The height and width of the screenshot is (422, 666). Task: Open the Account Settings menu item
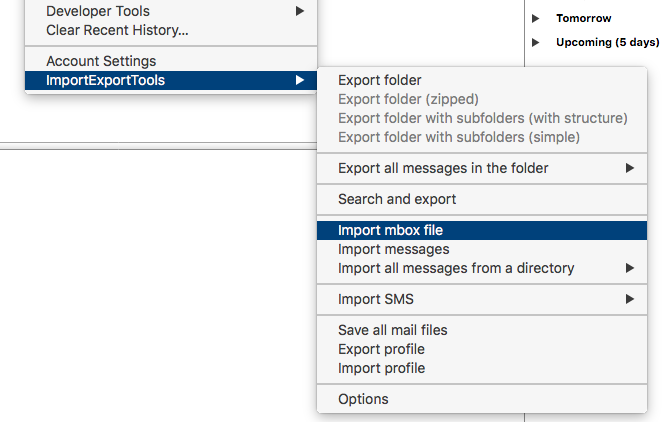click(x=101, y=61)
